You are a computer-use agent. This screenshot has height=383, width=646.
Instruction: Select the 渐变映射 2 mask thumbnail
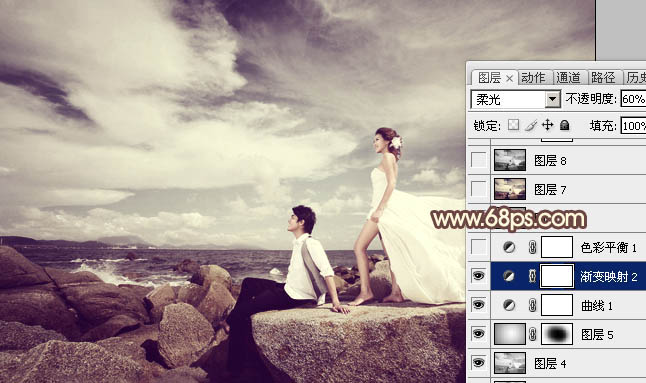[557, 276]
